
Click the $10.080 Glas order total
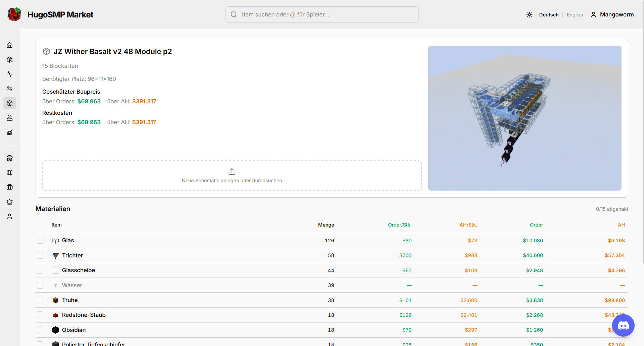coord(533,241)
